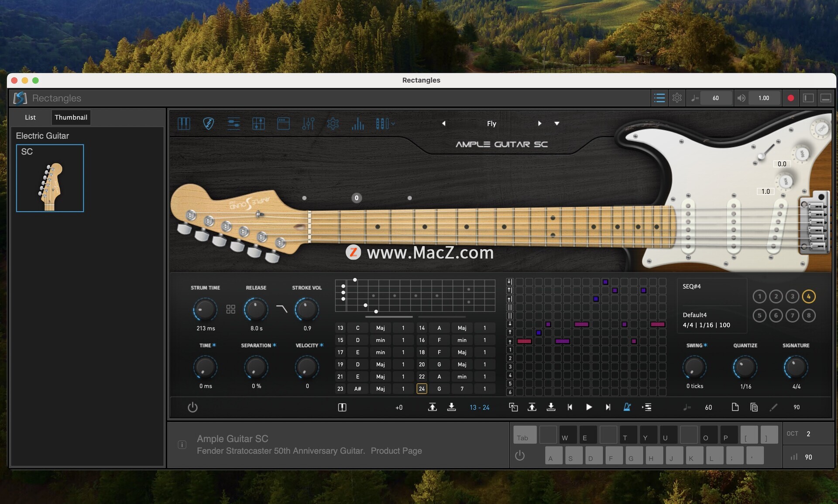Select the SC guitar thumbnail
The image size is (838, 504).
tap(50, 178)
